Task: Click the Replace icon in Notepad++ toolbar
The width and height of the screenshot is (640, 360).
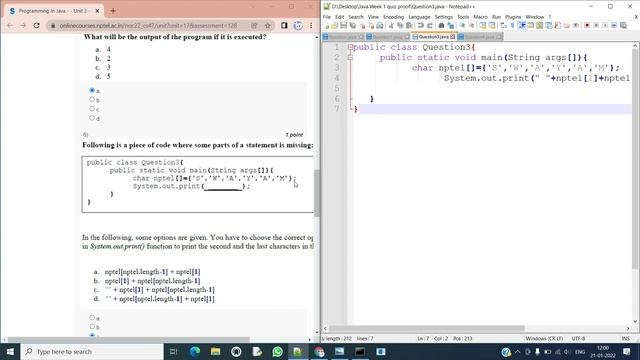Action: tap(451, 26)
